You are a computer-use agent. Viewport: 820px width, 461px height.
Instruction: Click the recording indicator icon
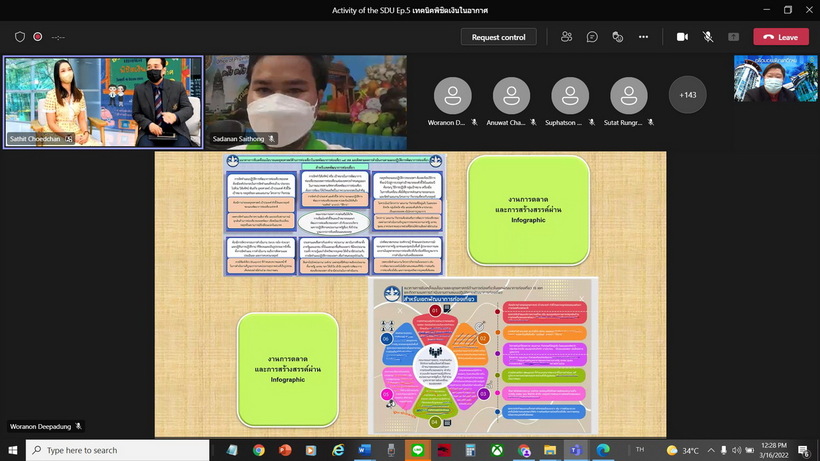pos(38,37)
